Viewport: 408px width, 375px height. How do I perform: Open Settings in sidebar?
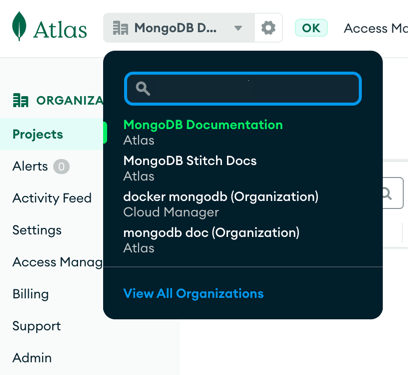tap(37, 230)
